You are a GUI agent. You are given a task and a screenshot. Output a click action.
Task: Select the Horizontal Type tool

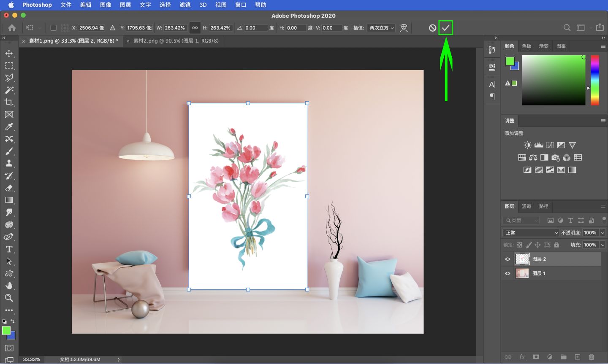tap(9, 249)
